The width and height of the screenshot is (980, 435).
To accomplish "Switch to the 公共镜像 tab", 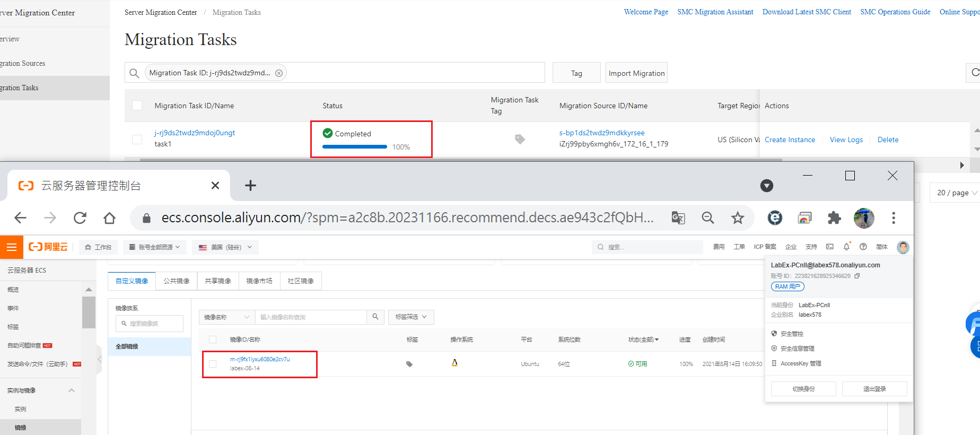I will pyautogui.click(x=177, y=281).
